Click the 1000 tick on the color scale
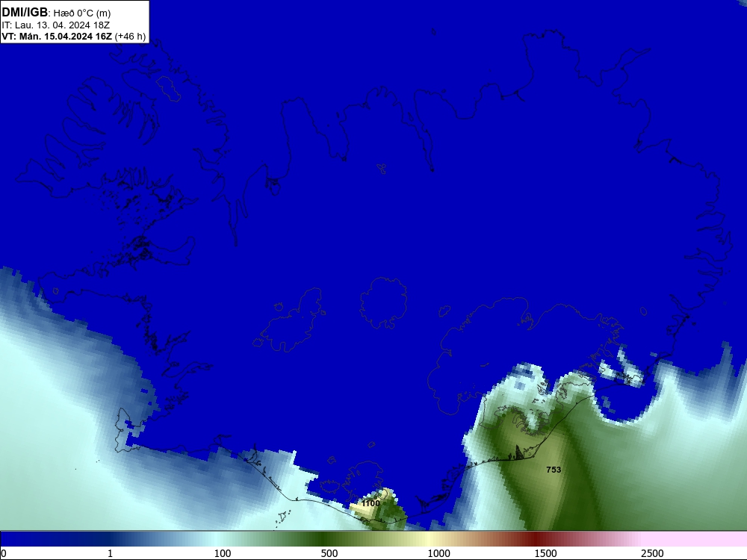This screenshot has height=560, width=747. [438, 553]
